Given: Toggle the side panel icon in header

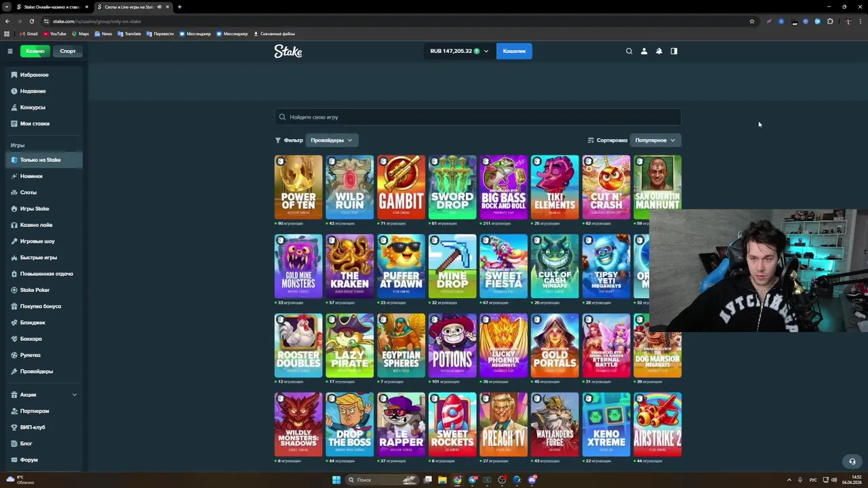Looking at the screenshot, I should (674, 51).
